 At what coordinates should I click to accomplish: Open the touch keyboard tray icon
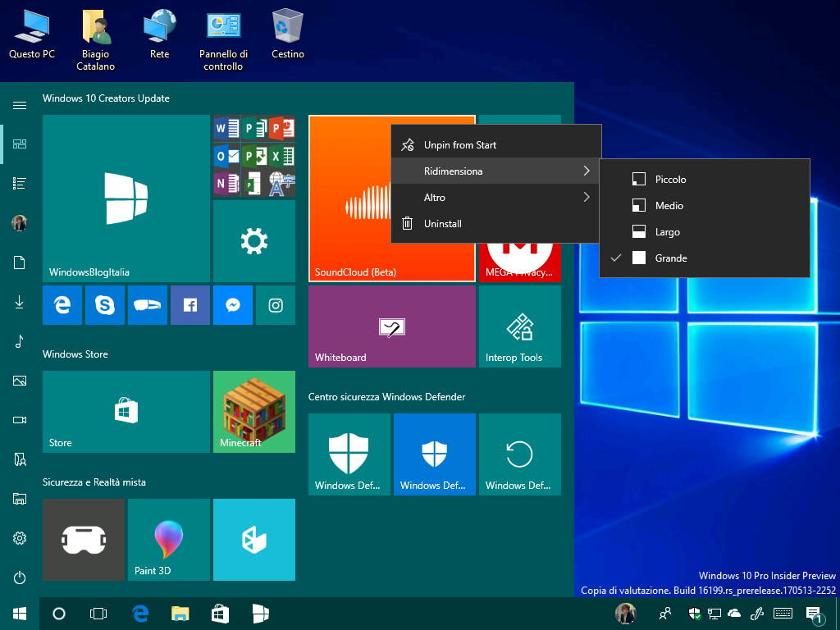[783, 614]
